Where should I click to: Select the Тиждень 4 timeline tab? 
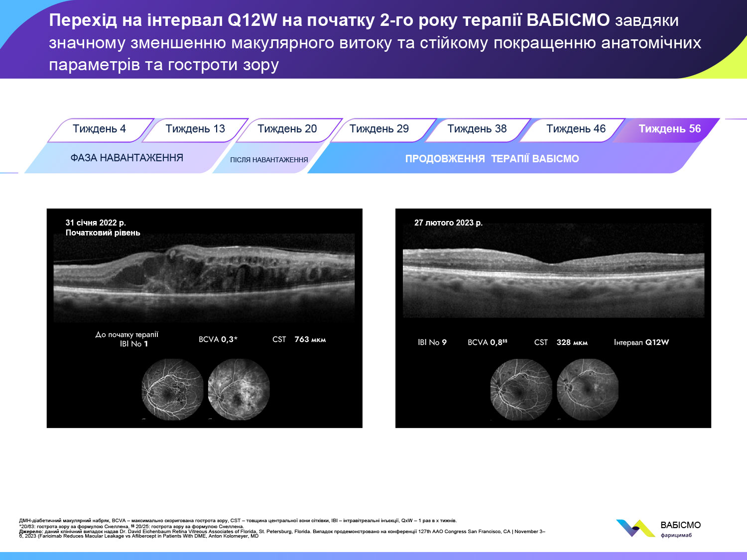100,129
